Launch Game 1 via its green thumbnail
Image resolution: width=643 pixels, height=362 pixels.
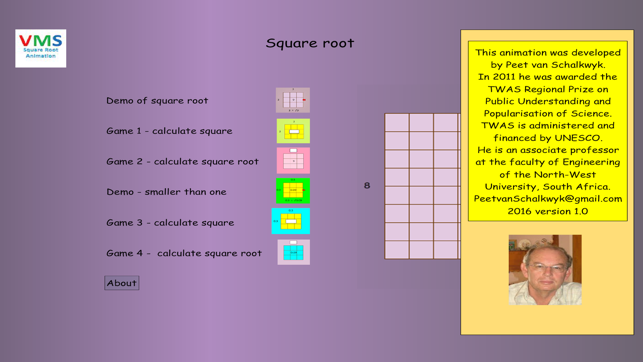(293, 131)
